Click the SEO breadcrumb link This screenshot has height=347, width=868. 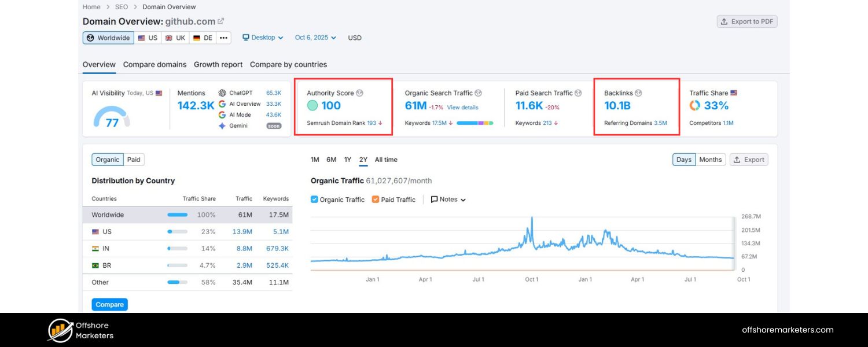(121, 6)
